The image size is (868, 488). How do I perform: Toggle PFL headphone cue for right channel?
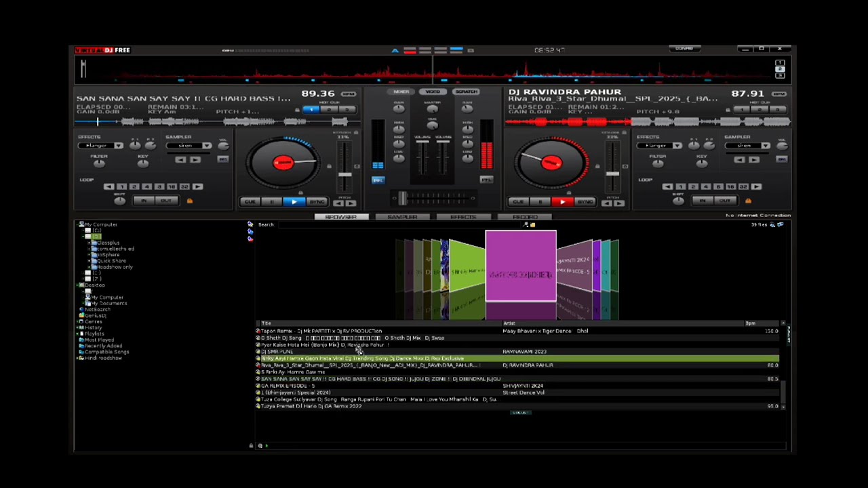click(486, 180)
